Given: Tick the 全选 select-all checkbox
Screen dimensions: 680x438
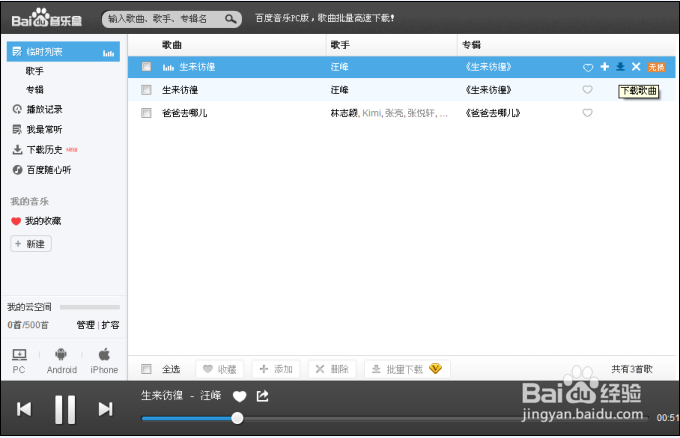Looking at the screenshot, I should tap(147, 369).
